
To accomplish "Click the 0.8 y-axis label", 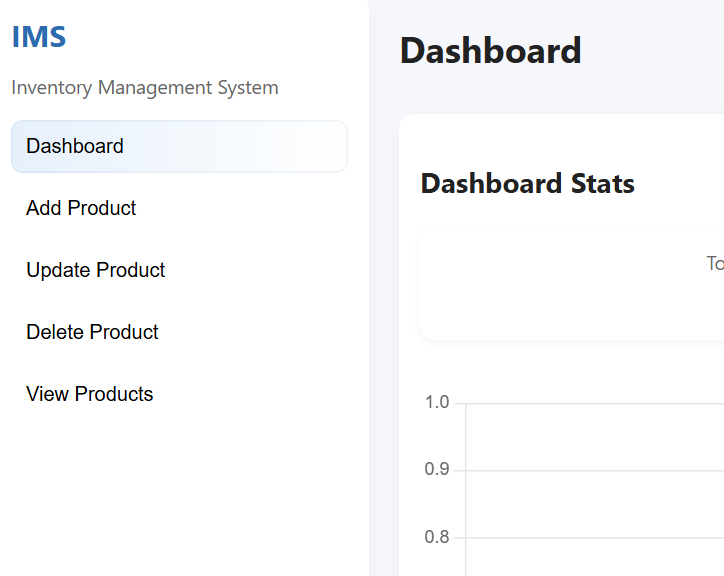I will point(437,537).
